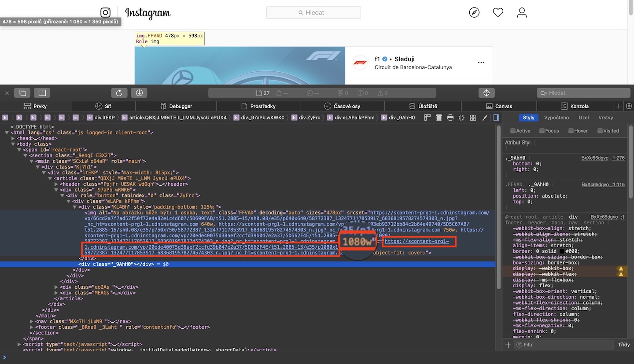Dock the inspector to the side
The width and height of the screenshot is (634, 364).
(x=42, y=93)
